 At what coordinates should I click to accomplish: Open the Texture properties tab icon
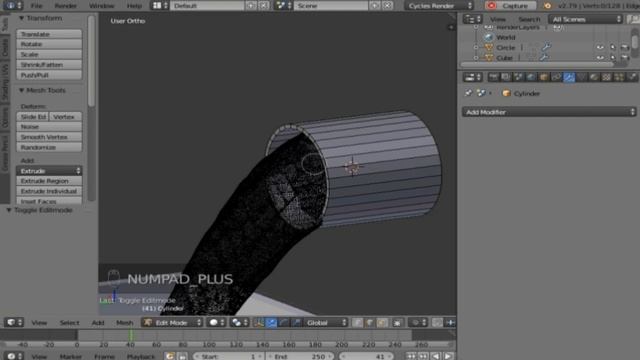(x=607, y=77)
